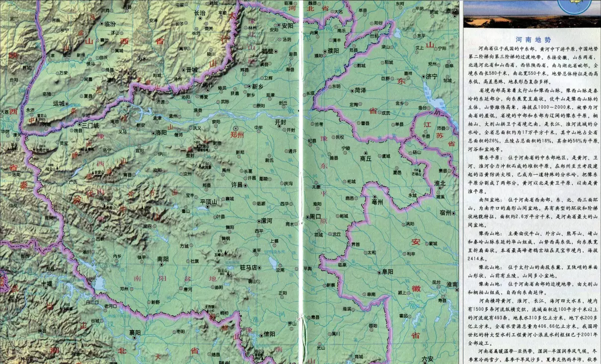The image size is (601, 364).
Task: Select the Sanmenxia (三门峡) city label
Action: pos(90,126)
